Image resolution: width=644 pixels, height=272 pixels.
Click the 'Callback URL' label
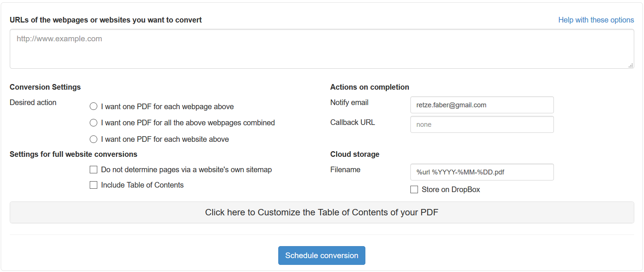pyautogui.click(x=353, y=122)
